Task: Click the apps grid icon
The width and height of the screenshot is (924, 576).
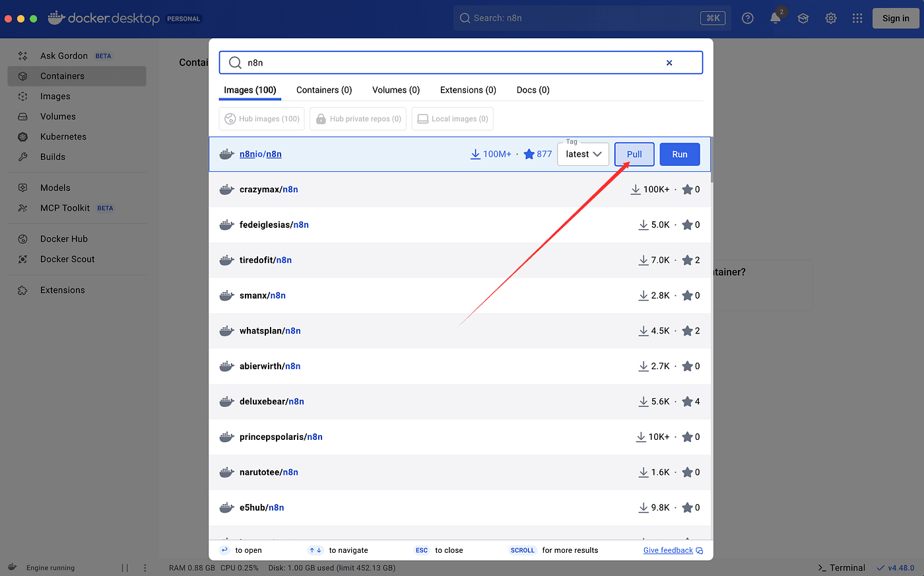Action: pos(857,18)
